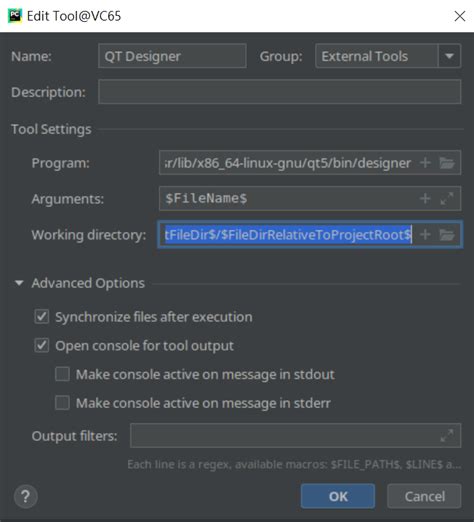Focus the Name field containing QT Designer
Image resolution: width=474 pixels, height=522 pixels.
tap(172, 56)
